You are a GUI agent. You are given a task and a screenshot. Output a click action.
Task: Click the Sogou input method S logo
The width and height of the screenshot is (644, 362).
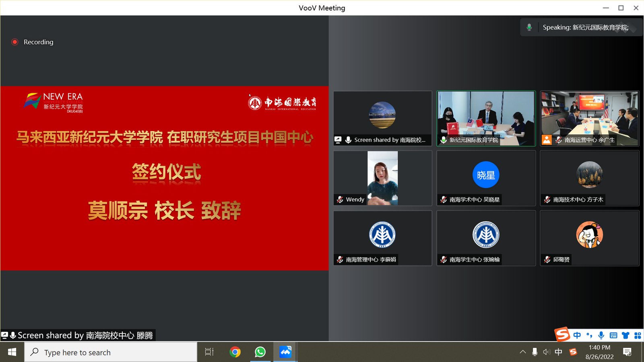[562, 334]
